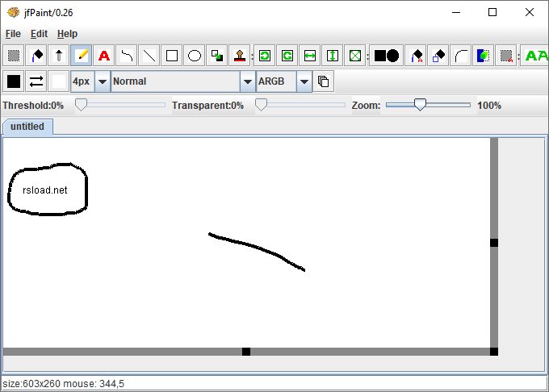Choose the color picker eyedropper tool
The height and width of the screenshot is (392, 549).
59,56
